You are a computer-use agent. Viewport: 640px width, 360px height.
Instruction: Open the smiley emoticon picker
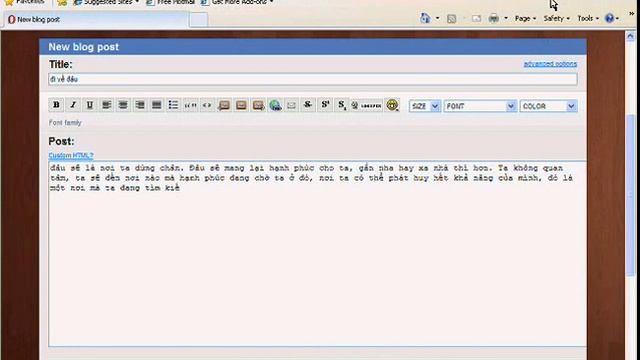[x=392, y=105]
